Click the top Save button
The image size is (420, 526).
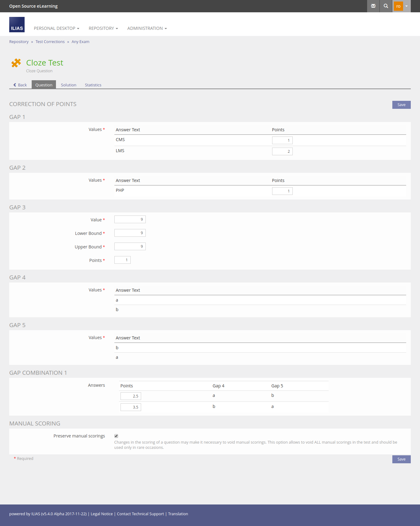point(401,105)
